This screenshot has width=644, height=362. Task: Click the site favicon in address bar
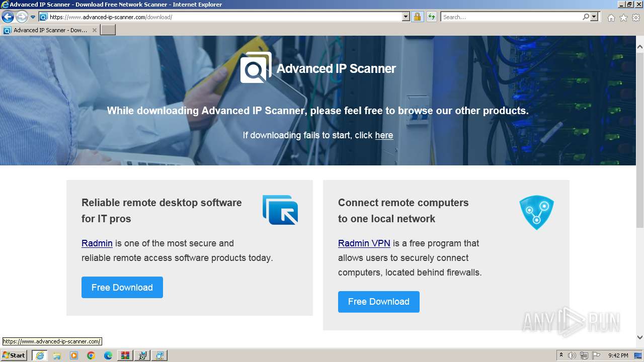coord(43,17)
